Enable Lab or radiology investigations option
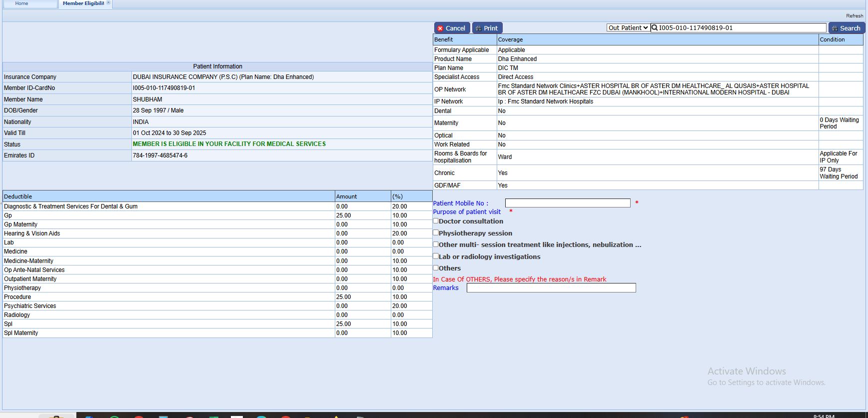The image size is (868, 418). coord(436,256)
